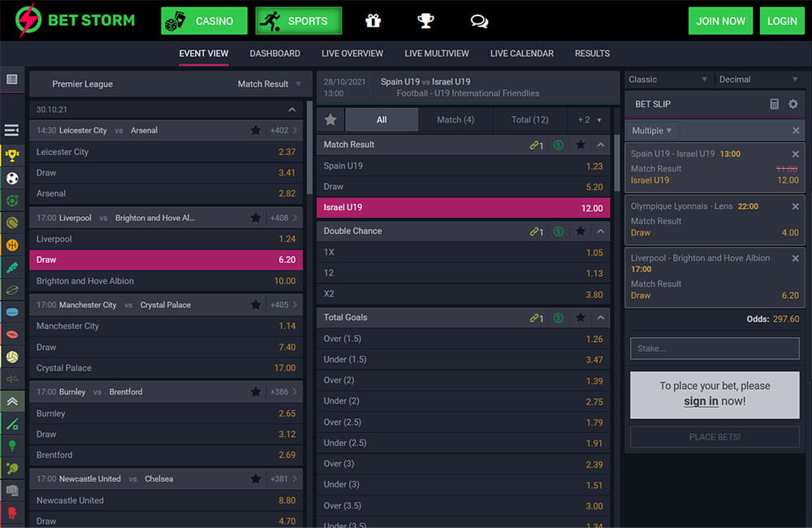Open the promotions gift icon
This screenshot has width=812, height=528.
pyautogui.click(x=373, y=21)
